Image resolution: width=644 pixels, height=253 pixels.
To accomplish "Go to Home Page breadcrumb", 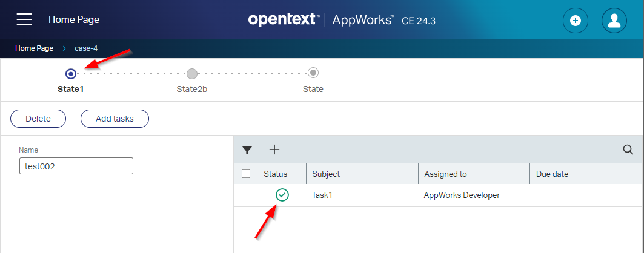I will click(x=35, y=48).
